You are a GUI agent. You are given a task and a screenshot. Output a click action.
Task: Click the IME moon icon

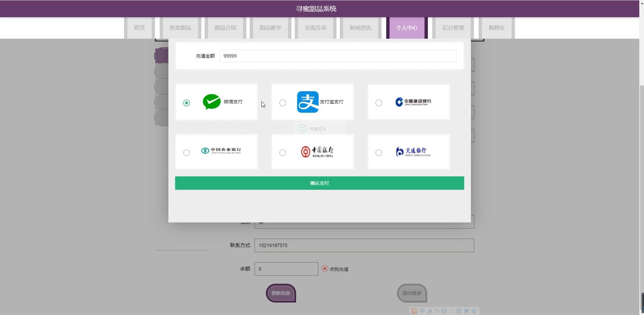coord(430,311)
